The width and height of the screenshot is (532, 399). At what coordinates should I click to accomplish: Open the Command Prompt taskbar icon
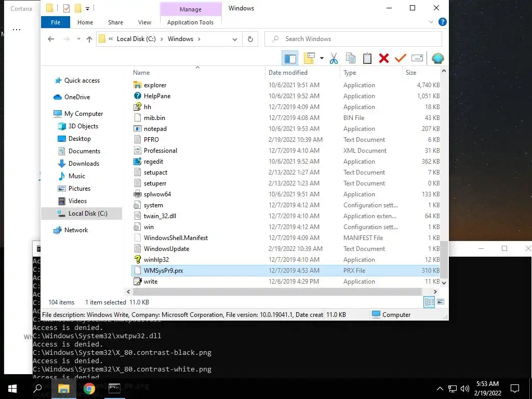(114, 388)
